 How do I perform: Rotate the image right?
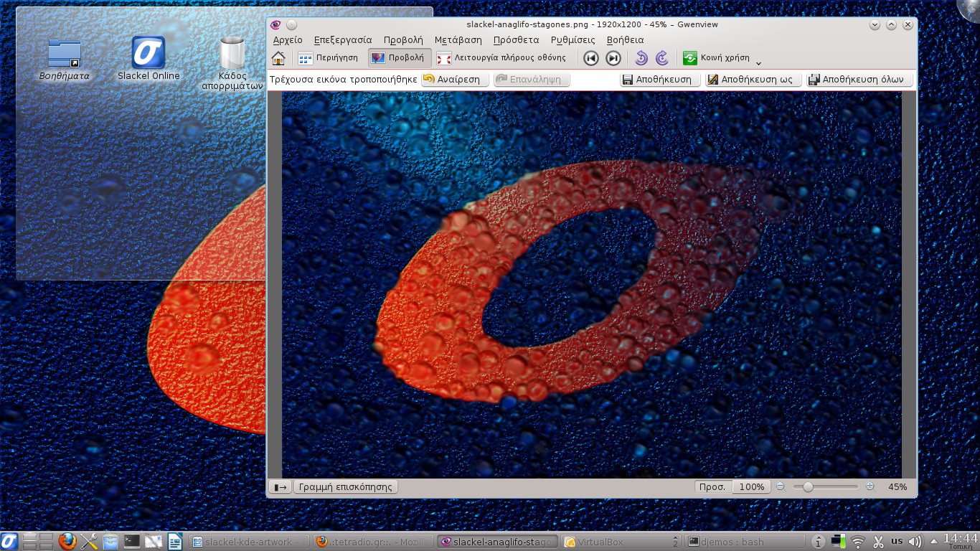tap(662, 58)
